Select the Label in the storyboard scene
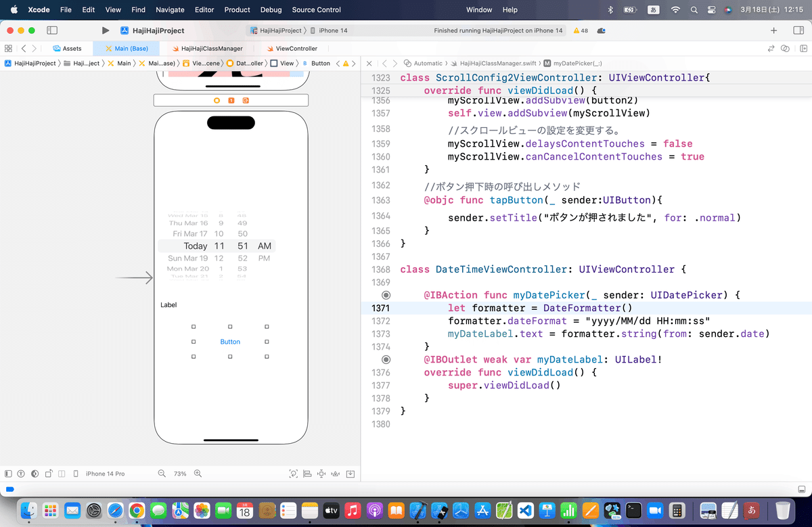The width and height of the screenshot is (812, 527). (x=168, y=305)
